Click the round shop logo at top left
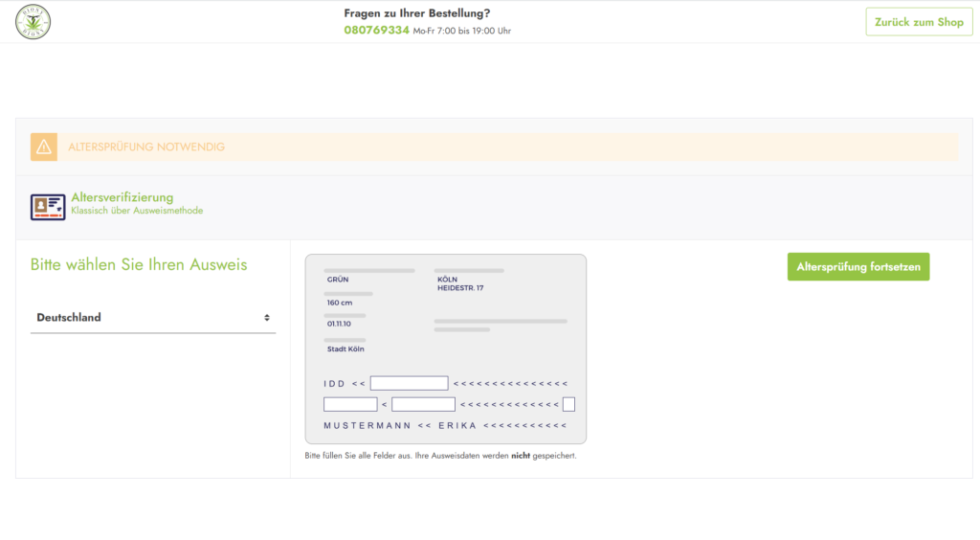The width and height of the screenshot is (980, 540). click(33, 22)
